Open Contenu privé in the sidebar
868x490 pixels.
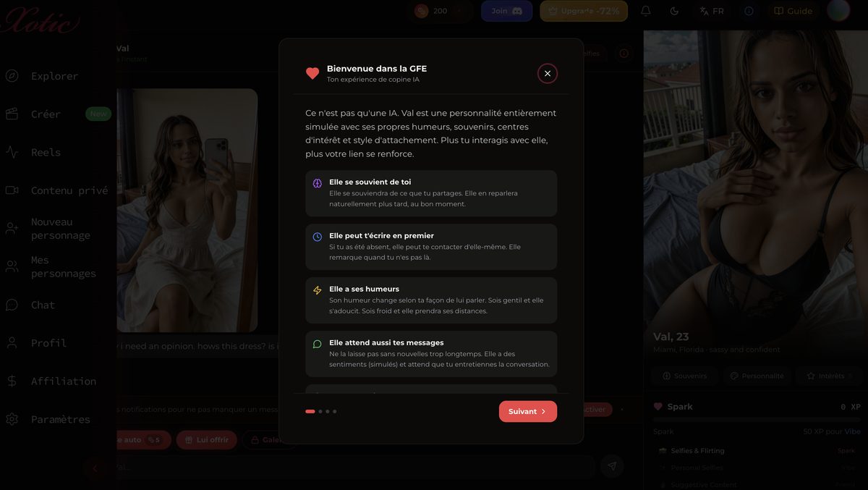[x=58, y=190]
